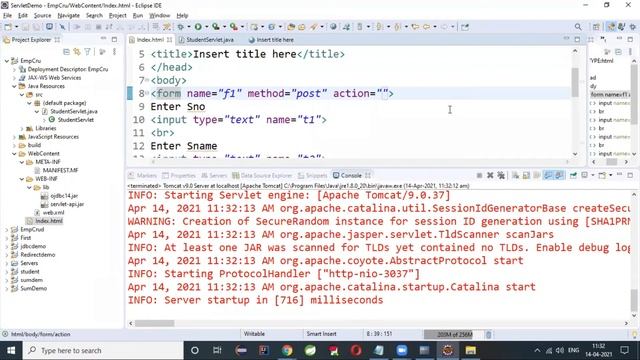Click the Windows Start button
The image size is (640, 360).
(x=11, y=351)
